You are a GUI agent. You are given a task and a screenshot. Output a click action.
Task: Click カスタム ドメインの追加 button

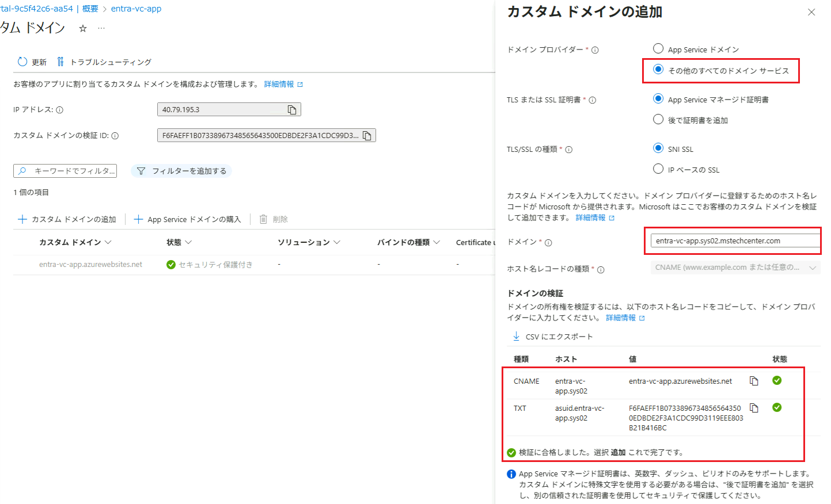pyautogui.click(x=67, y=219)
